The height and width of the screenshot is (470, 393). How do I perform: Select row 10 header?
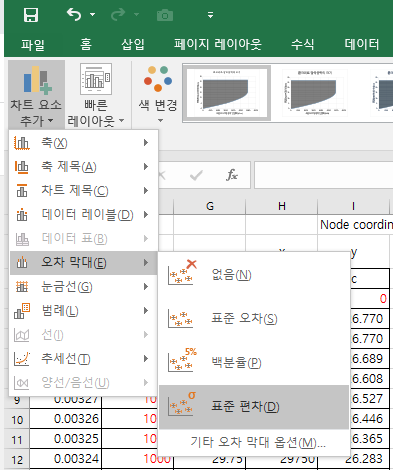(17, 419)
